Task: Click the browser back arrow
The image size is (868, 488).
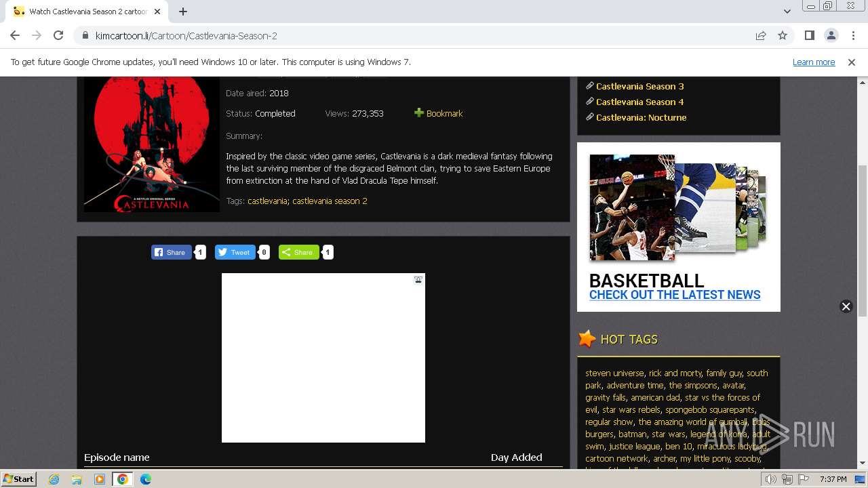Action: click(x=15, y=35)
